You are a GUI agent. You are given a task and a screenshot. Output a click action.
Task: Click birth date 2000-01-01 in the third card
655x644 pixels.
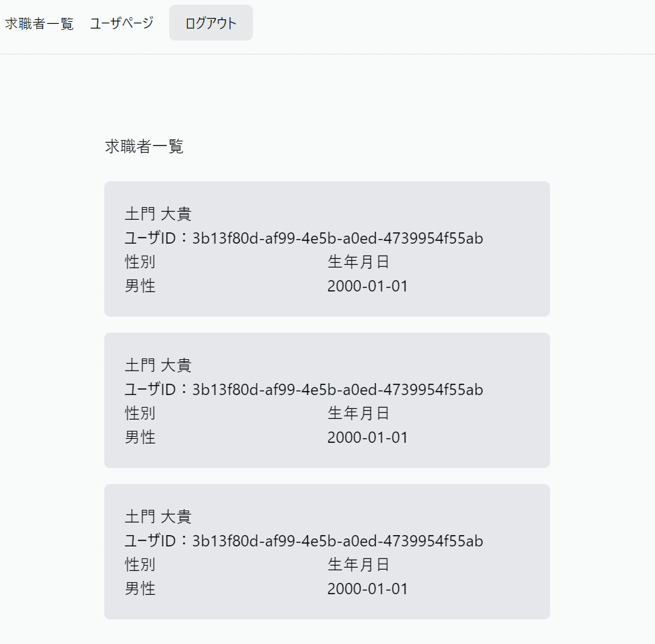tap(368, 589)
